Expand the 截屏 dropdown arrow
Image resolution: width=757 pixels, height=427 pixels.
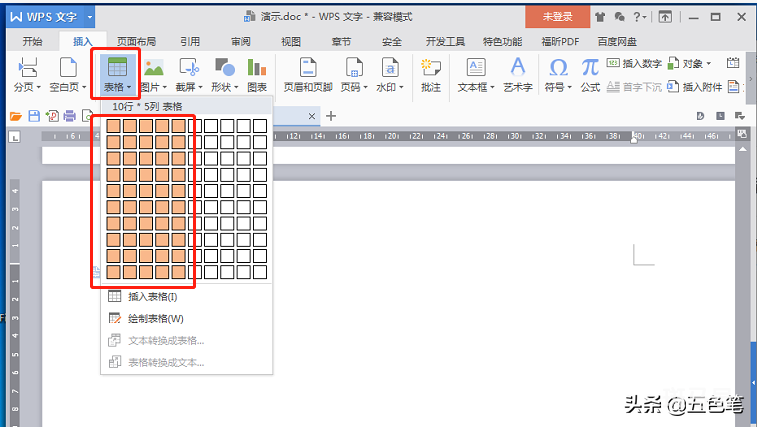(x=200, y=87)
